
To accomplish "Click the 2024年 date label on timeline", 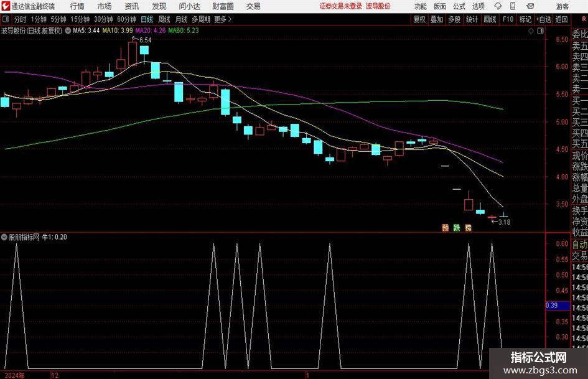I will coord(15,375).
